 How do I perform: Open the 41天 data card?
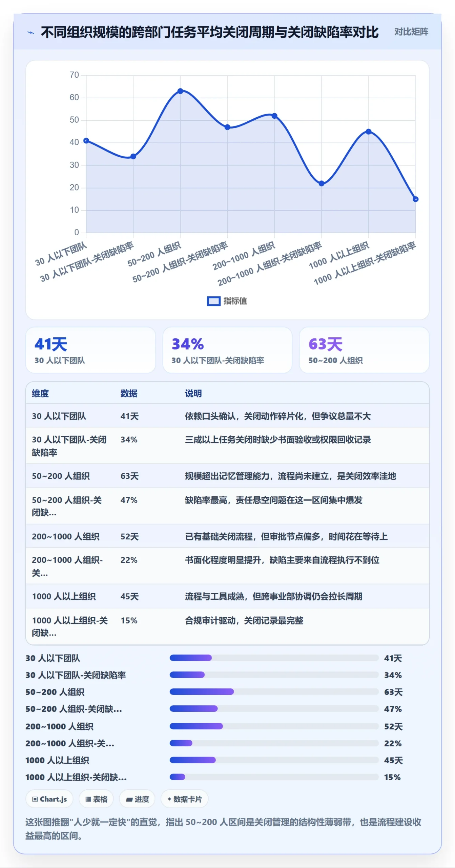(x=90, y=350)
